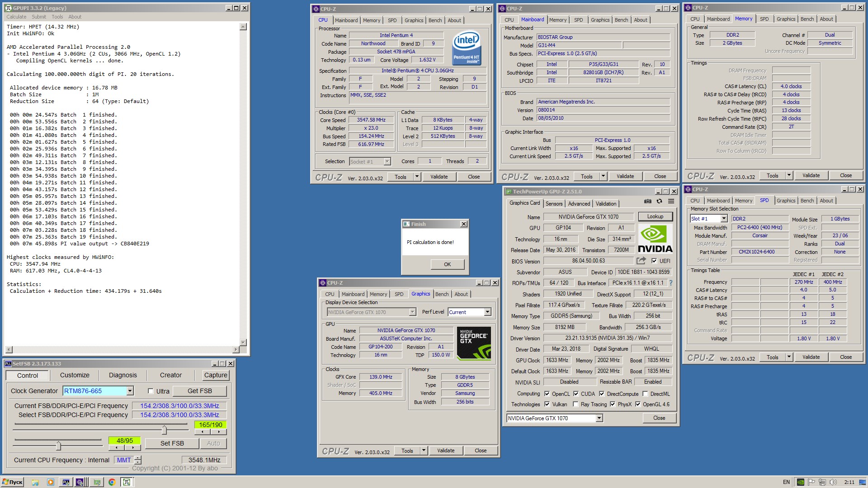Click the GPUPI title bar pi icon

tap(8, 8)
